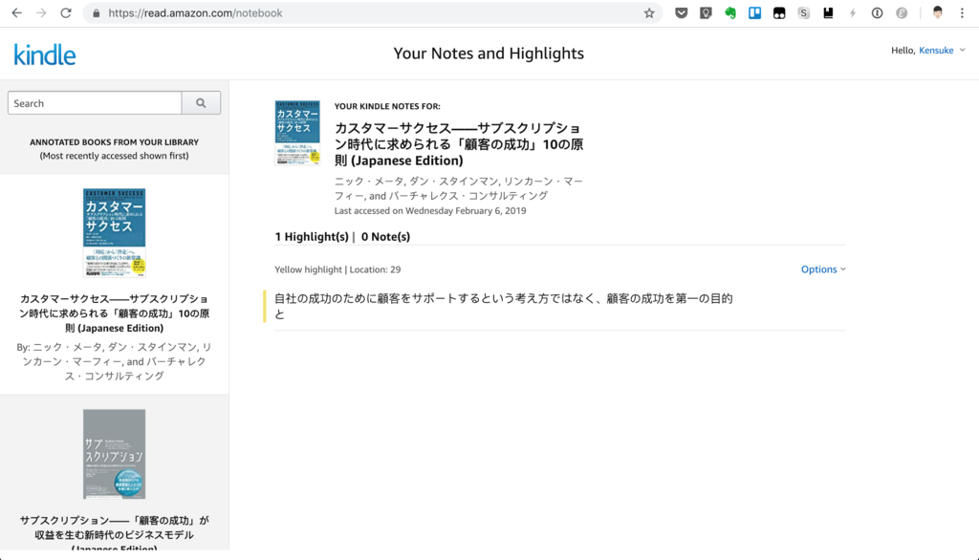Click the info circle extension icon

[877, 13]
